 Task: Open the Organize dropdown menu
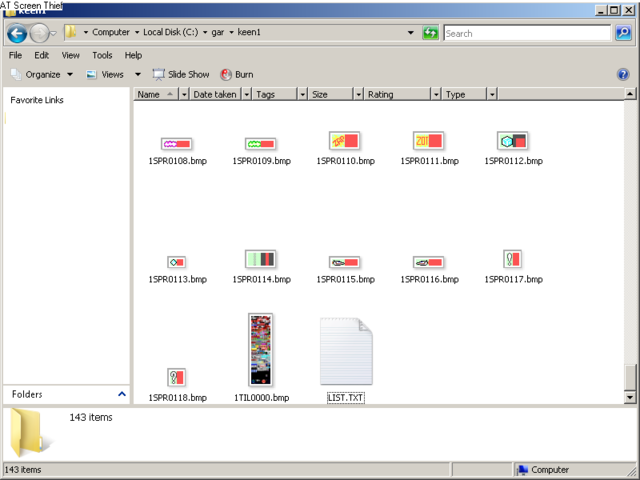[x=42, y=74]
